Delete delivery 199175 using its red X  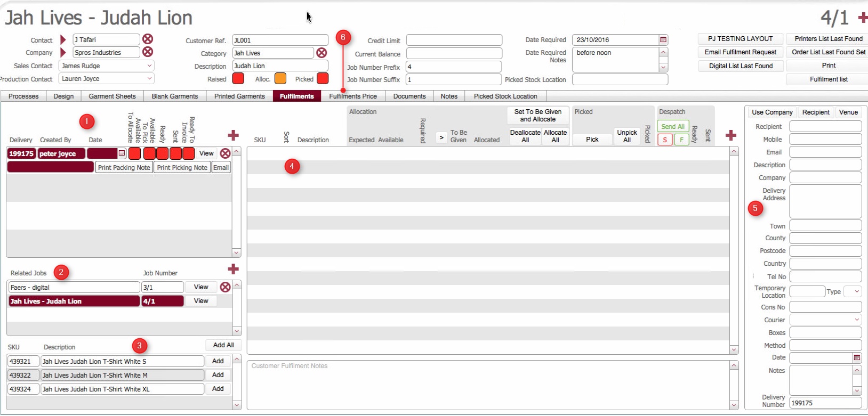click(x=225, y=153)
